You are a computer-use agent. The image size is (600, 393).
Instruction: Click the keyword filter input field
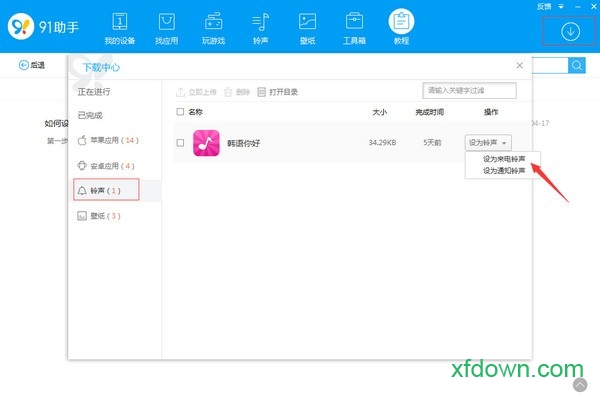469,91
